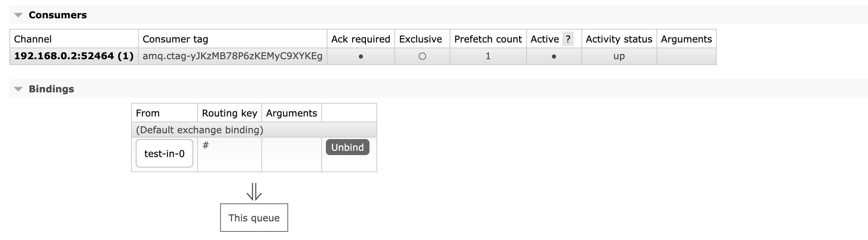Click the # routing key cell
Viewport: 868px width, 240px height.
pyautogui.click(x=206, y=146)
